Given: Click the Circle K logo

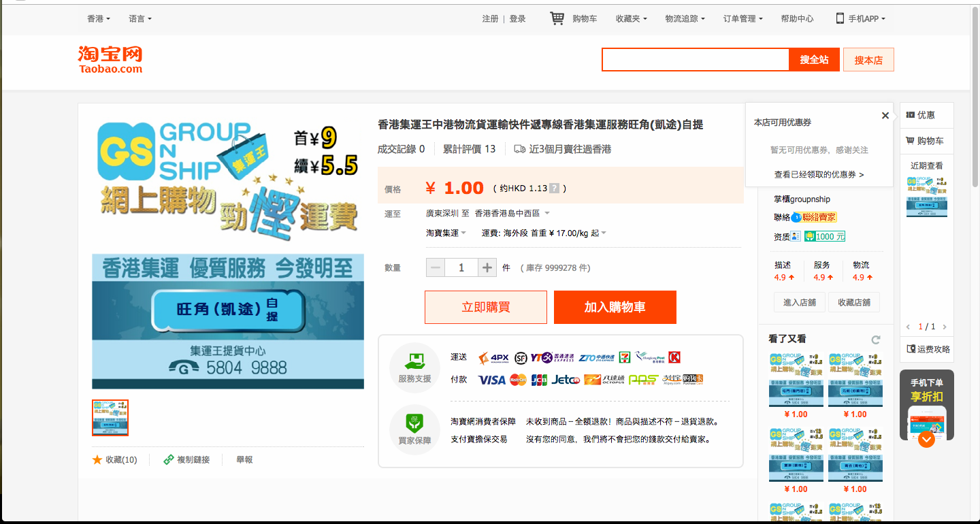Looking at the screenshot, I should click(x=674, y=357).
